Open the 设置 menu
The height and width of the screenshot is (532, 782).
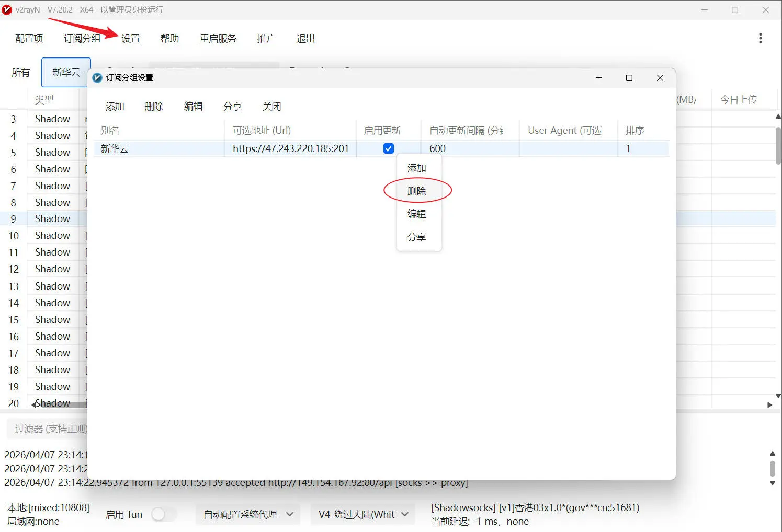pos(130,38)
